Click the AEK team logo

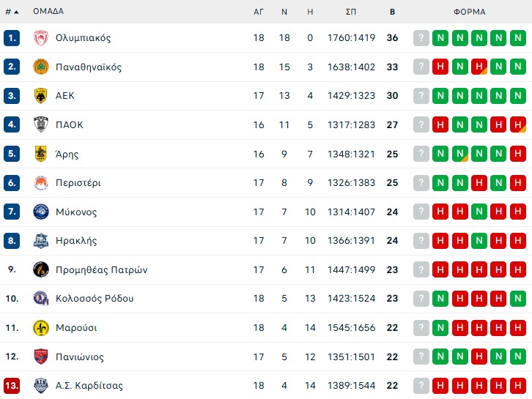point(40,96)
